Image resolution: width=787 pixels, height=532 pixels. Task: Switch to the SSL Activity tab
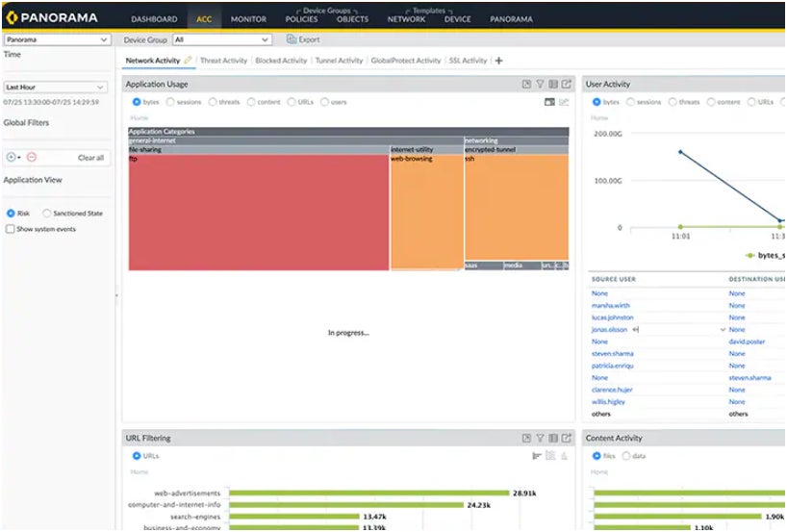(x=468, y=61)
